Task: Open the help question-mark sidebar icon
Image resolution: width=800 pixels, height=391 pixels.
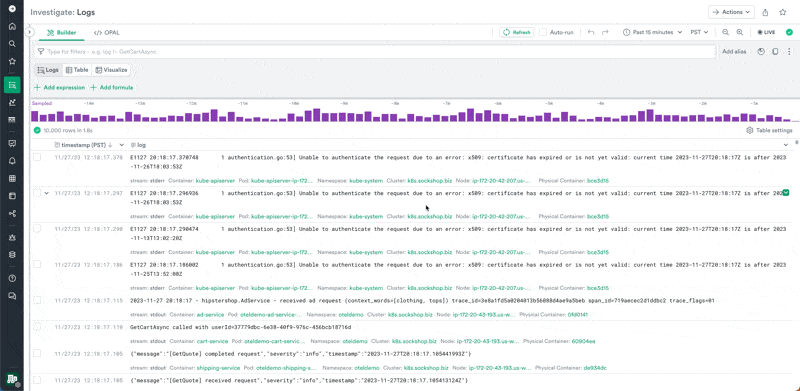Action: point(12,278)
